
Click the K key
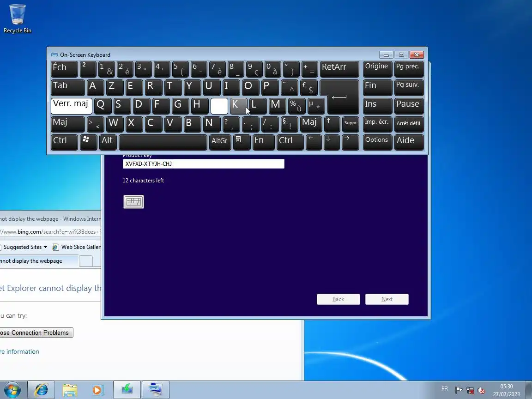[x=238, y=106]
